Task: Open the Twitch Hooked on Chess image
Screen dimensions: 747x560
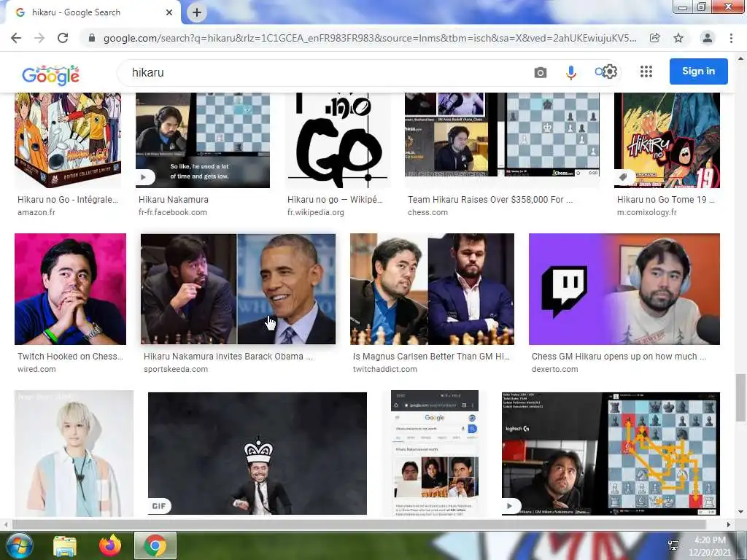Action: [x=71, y=289]
